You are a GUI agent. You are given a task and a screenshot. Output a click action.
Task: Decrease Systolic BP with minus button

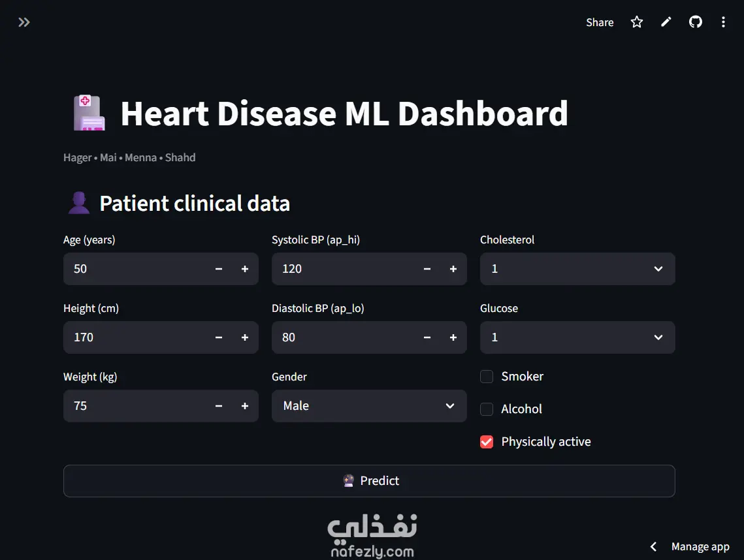(427, 269)
